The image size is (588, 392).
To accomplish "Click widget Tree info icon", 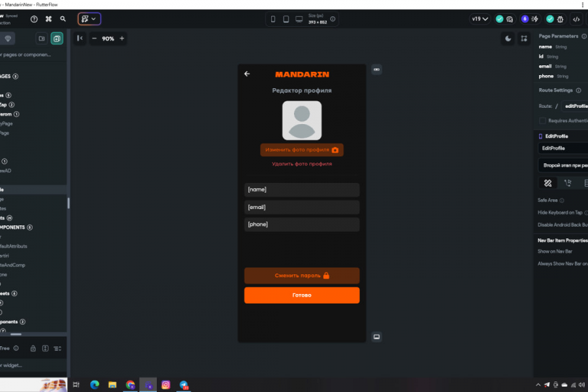I will [16, 348].
